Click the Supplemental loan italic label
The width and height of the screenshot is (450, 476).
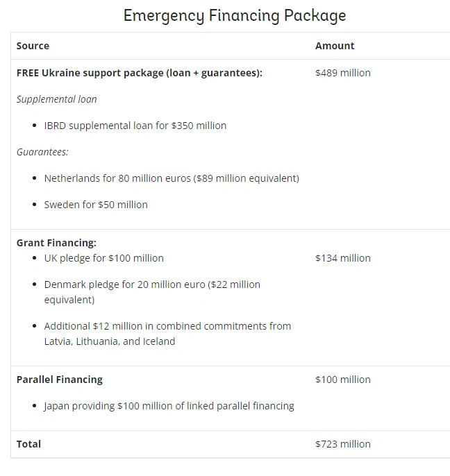coord(57,99)
